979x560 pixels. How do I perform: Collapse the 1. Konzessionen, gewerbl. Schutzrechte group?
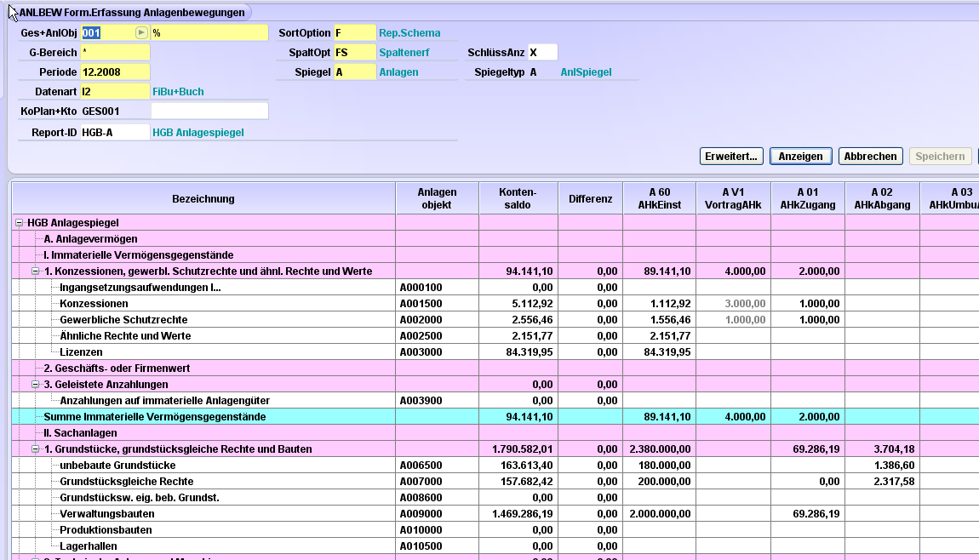click(36, 271)
